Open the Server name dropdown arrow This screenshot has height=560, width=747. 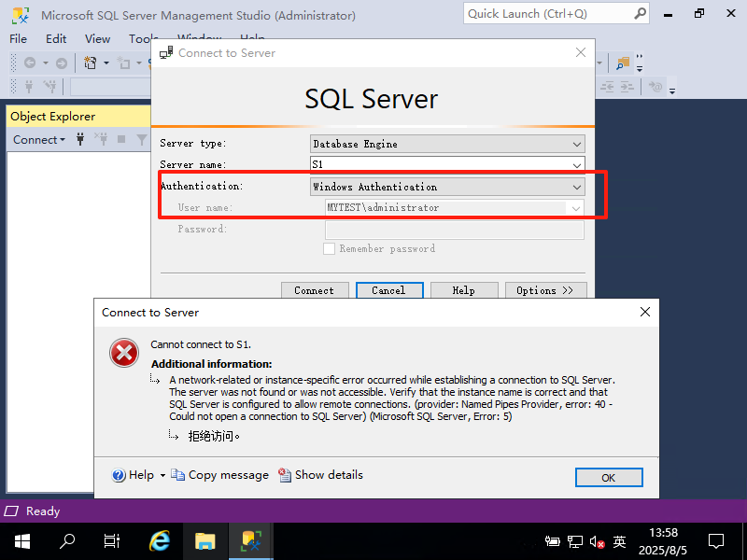pos(576,165)
